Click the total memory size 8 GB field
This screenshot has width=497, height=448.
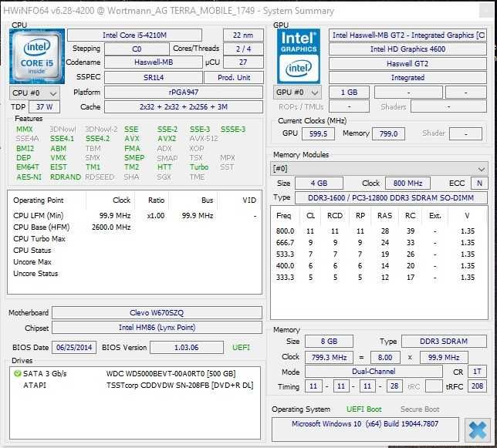(x=329, y=342)
